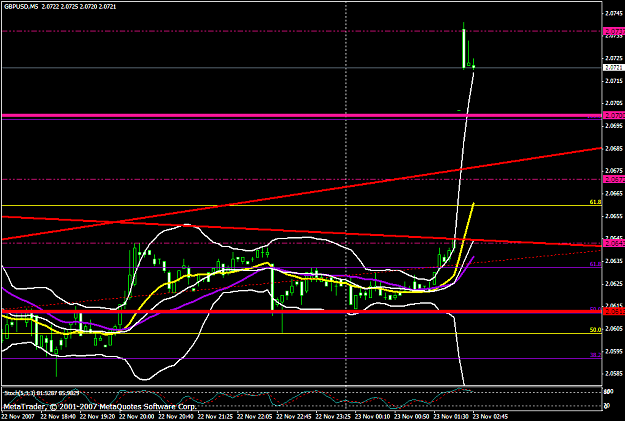Viewport: 625px width, 421px height.
Task: Select the pink 2.0643 price level tag
Action: pyautogui.click(x=614, y=243)
